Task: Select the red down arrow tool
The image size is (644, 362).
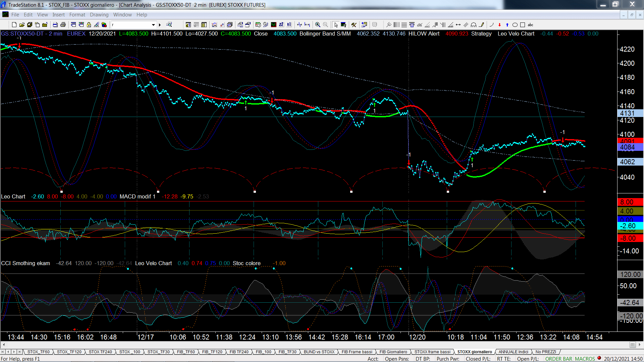Action: (499, 25)
